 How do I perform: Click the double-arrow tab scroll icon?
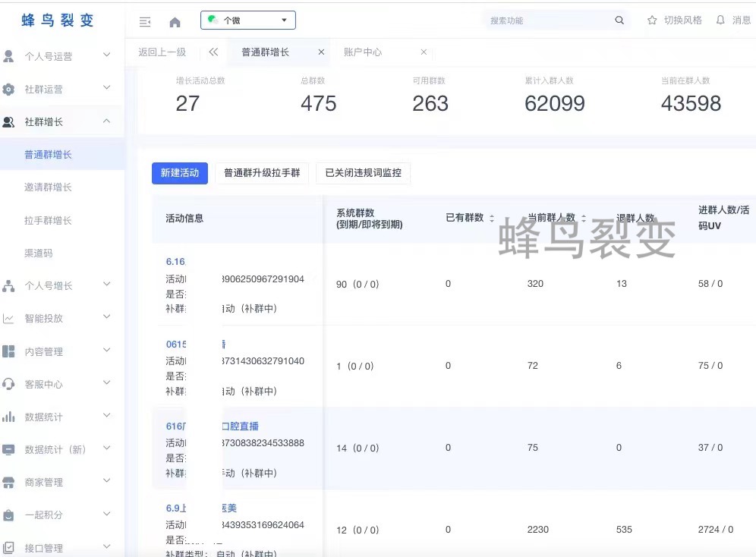coord(213,52)
